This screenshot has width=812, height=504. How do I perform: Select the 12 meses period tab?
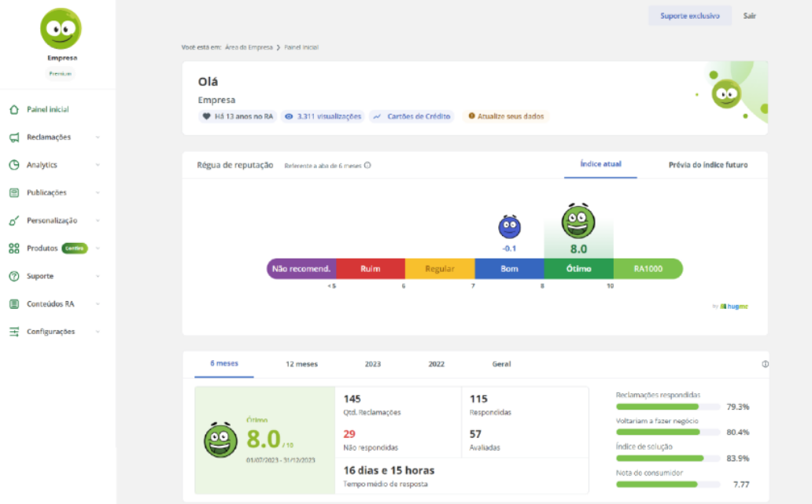(301, 364)
